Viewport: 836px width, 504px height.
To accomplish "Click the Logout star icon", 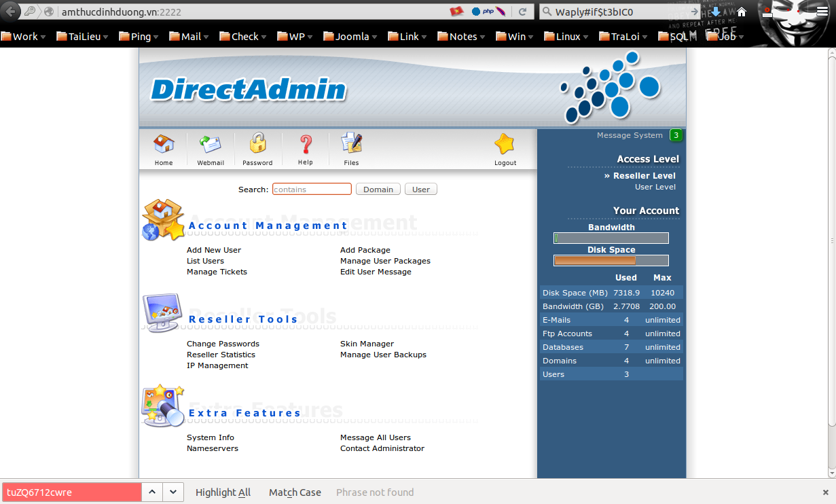I will [x=505, y=144].
